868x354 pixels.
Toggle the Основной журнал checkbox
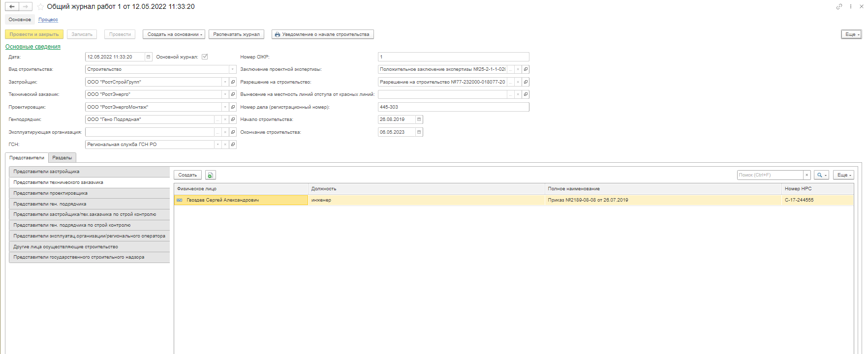(205, 57)
